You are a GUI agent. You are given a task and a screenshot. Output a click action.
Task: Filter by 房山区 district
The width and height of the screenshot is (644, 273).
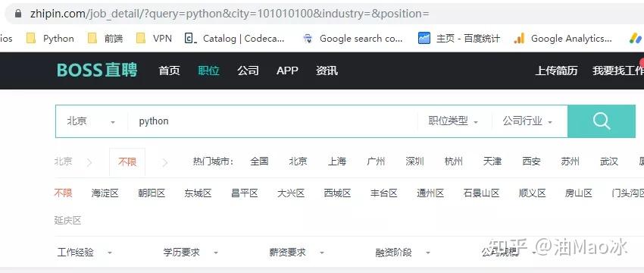(x=579, y=193)
